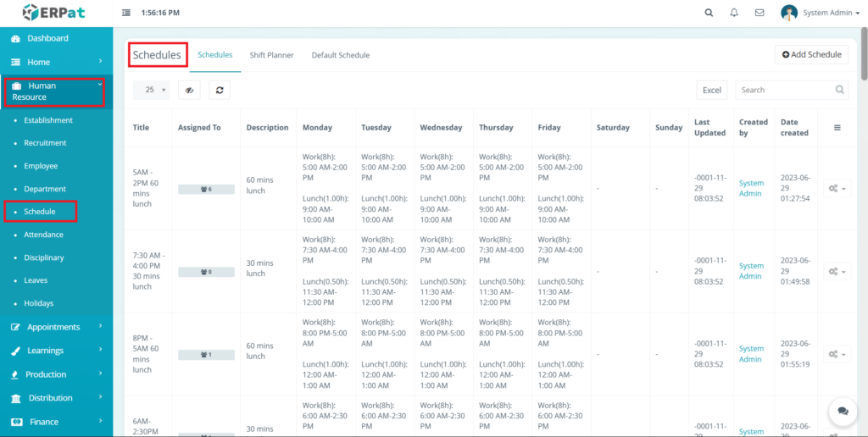Refresh the schedules table
This screenshot has height=437, width=868.
click(220, 90)
